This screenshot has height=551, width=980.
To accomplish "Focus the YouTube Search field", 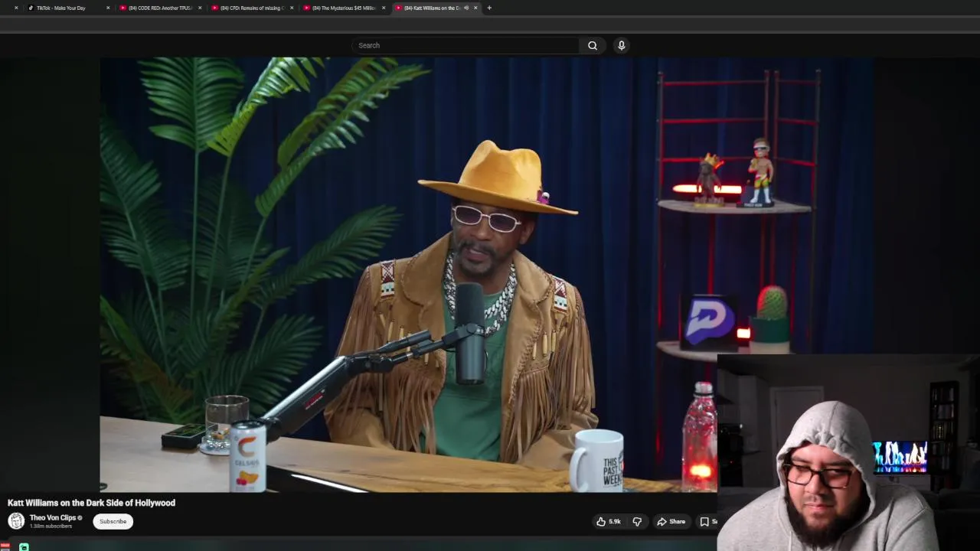I will point(465,45).
